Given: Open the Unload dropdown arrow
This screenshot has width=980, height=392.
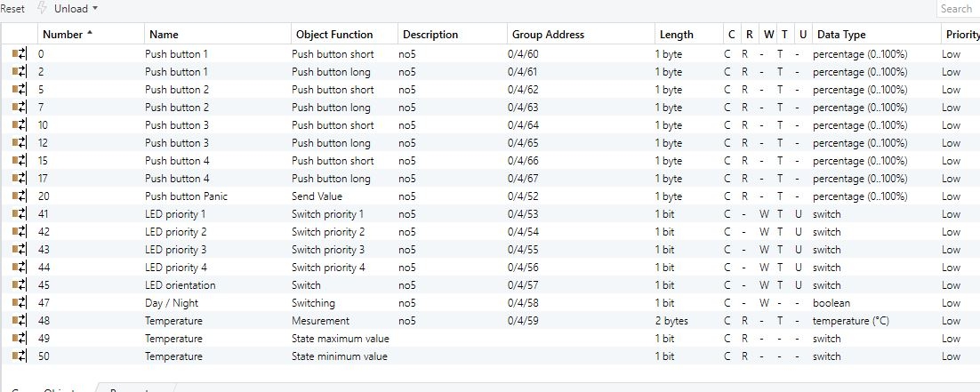Looking at the screenshot, I should (95, 9).
